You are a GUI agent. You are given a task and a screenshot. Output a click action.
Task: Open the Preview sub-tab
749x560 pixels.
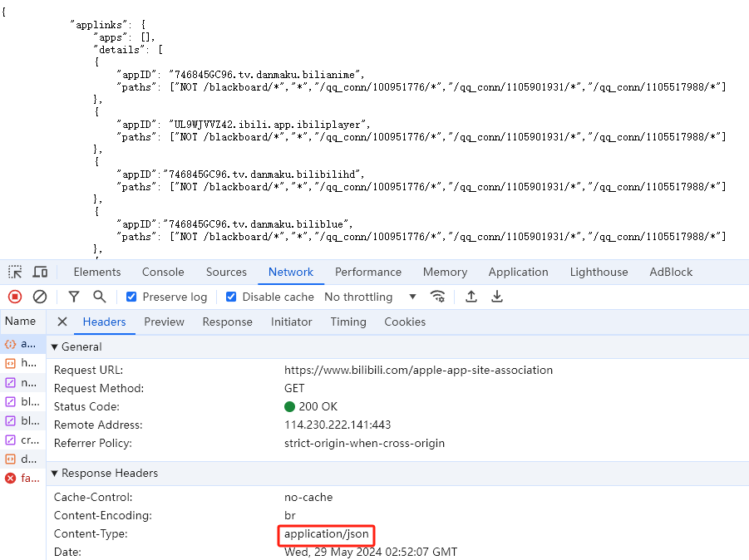click(x=164, y=322)
